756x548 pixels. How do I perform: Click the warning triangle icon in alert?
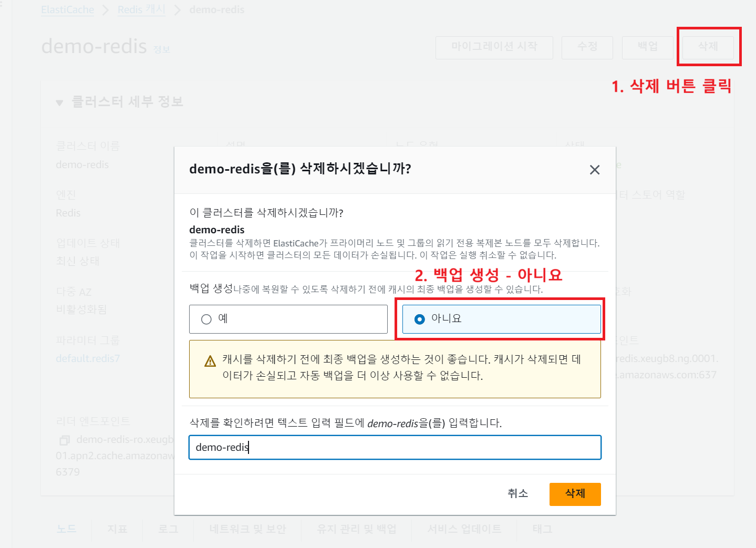pyautogui.click(x=210, y=361)
